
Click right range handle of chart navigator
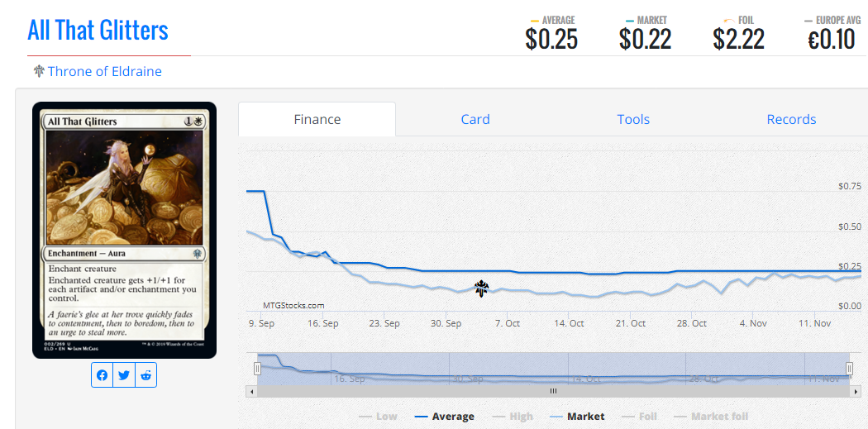point(849,368)
